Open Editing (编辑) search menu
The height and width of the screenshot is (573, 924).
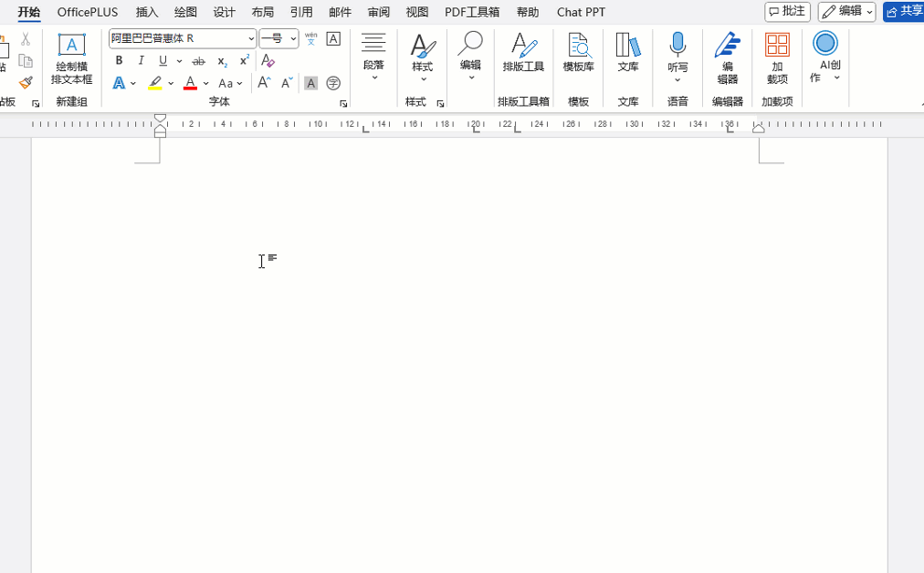click(x=471, y=57)
